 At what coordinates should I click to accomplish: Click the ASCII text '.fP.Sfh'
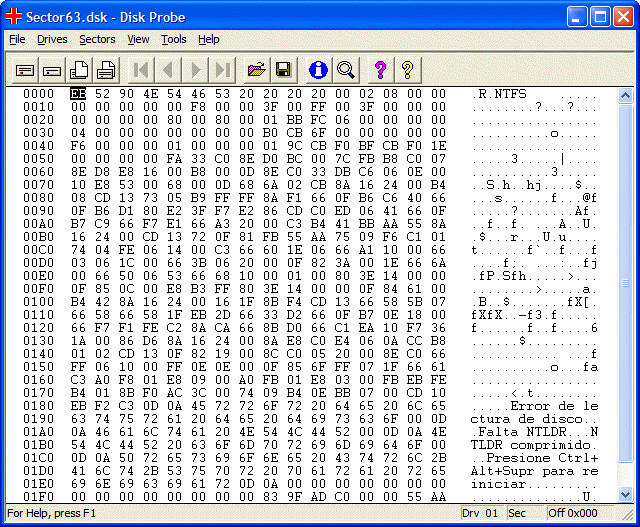(x=500, y=276)
